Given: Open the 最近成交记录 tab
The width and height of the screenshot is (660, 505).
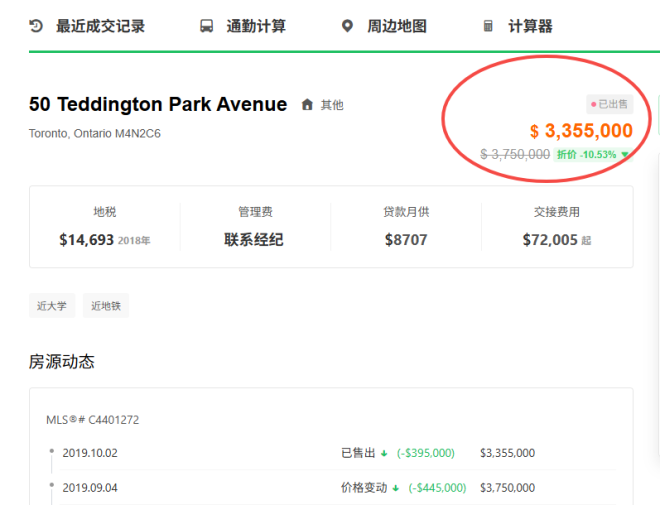Looking at the screenshot, I should click(100, 26).
